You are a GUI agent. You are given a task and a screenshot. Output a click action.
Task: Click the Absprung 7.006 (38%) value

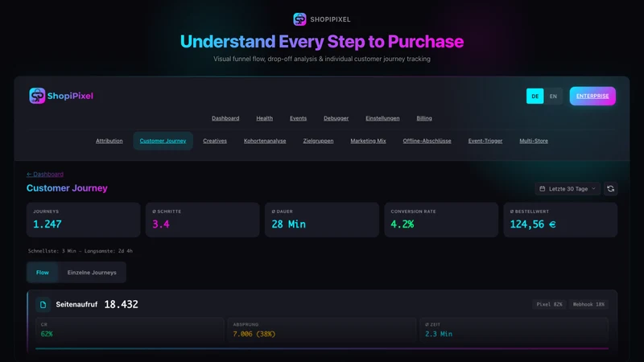click(x=254, y=334)
